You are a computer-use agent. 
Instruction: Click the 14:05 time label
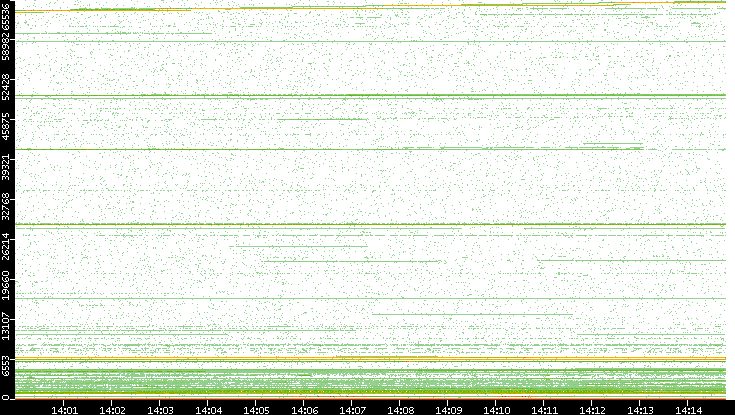[x=256, y=410]
